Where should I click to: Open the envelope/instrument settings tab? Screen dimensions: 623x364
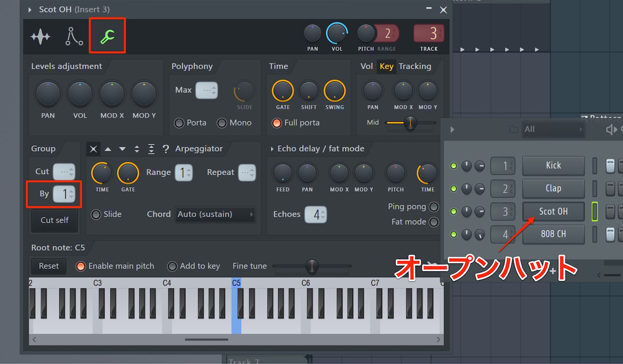74,37
